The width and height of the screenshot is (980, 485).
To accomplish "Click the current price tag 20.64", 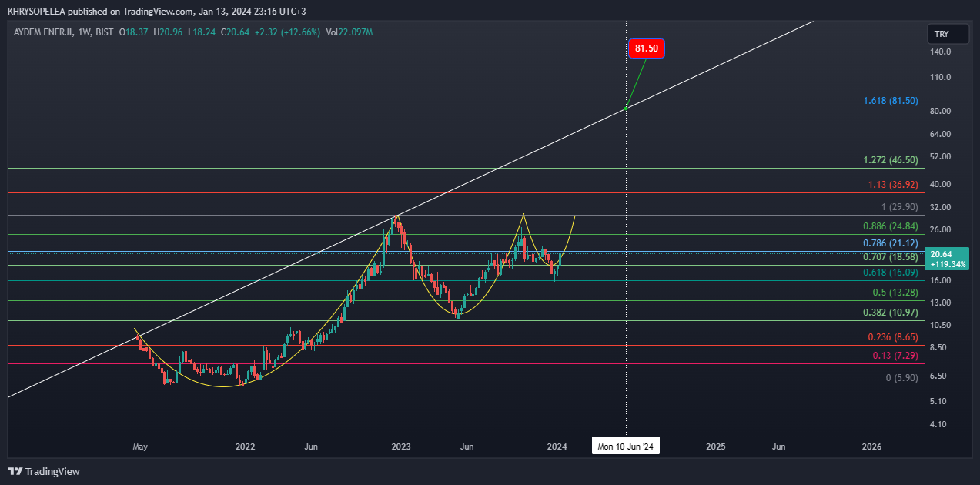I will click(948, 259).
